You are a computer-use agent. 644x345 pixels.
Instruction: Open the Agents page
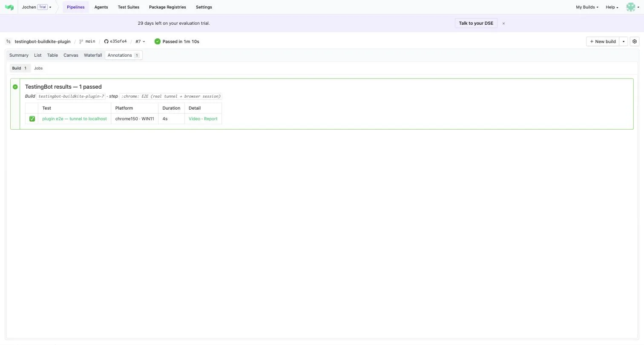101,7
